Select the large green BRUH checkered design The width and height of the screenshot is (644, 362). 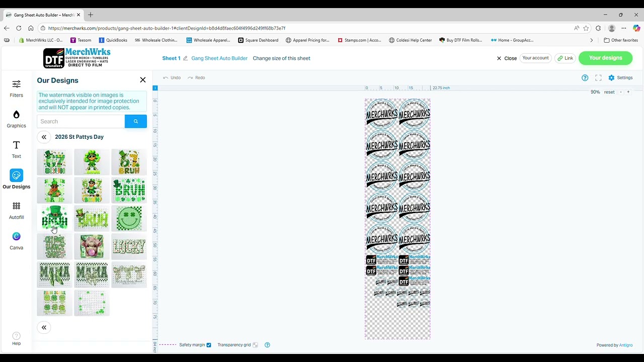(x=129, y=190)
